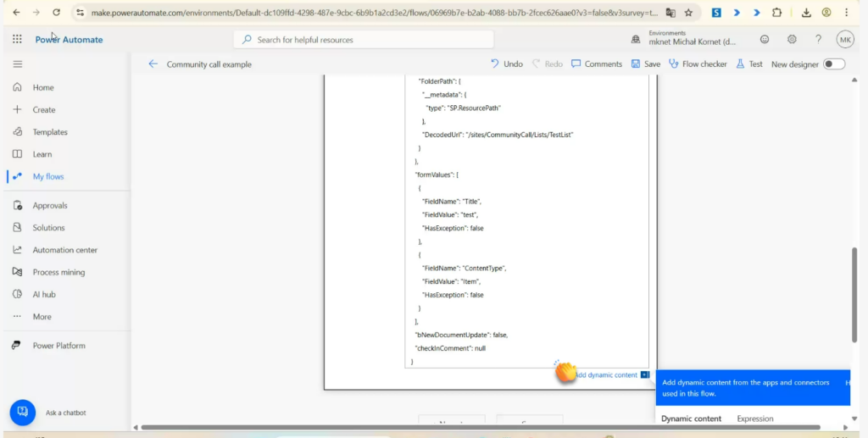
Task: Click the browser address bar URL
Action: (375, 12)
